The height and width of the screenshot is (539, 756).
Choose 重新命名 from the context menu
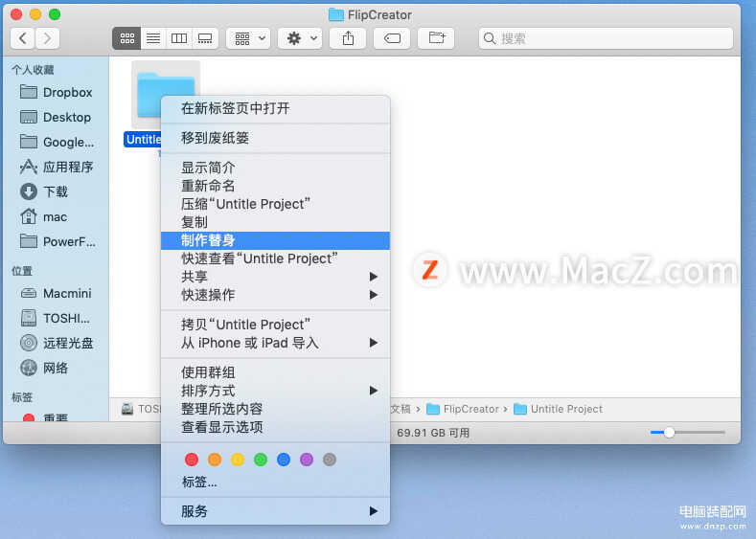click(275, 186)
